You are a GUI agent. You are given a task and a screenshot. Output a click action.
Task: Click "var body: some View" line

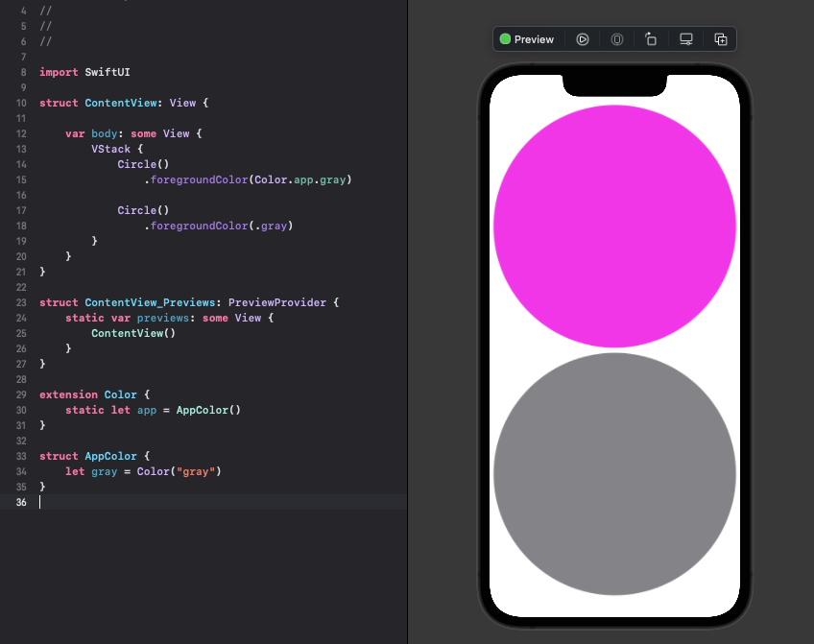tap(133, 133)
